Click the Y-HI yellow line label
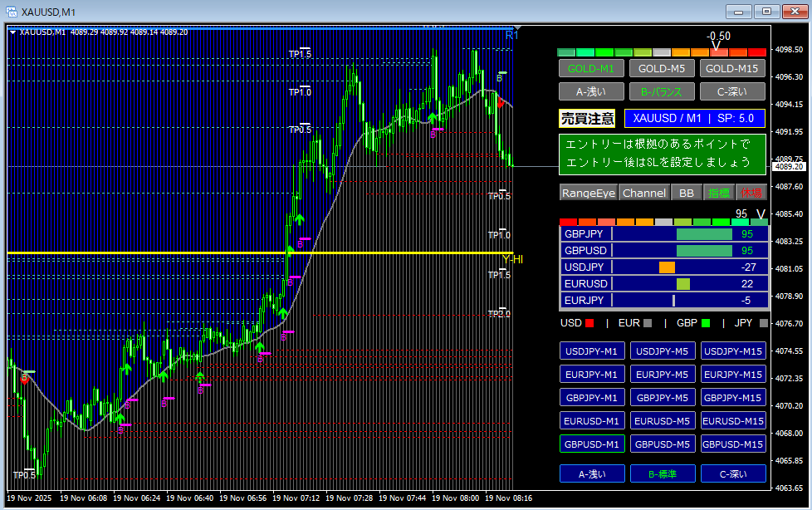 pyautogui.click(x=512, y=259)
